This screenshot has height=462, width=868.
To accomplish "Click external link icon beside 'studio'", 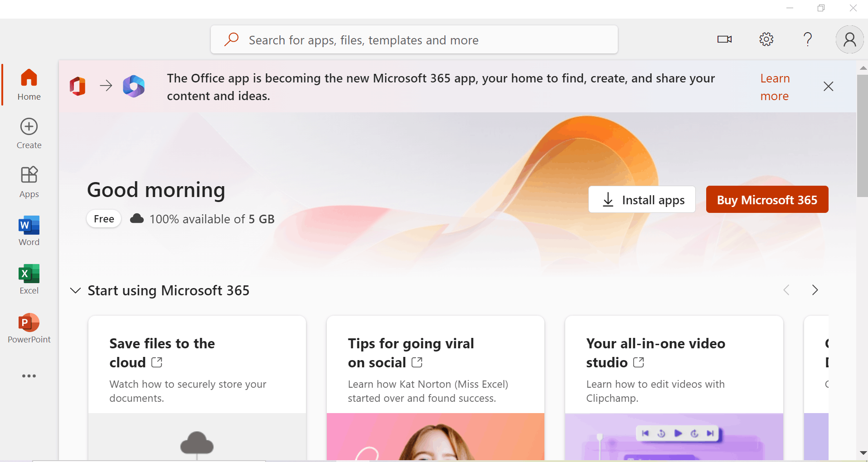I will coord(639,362).
